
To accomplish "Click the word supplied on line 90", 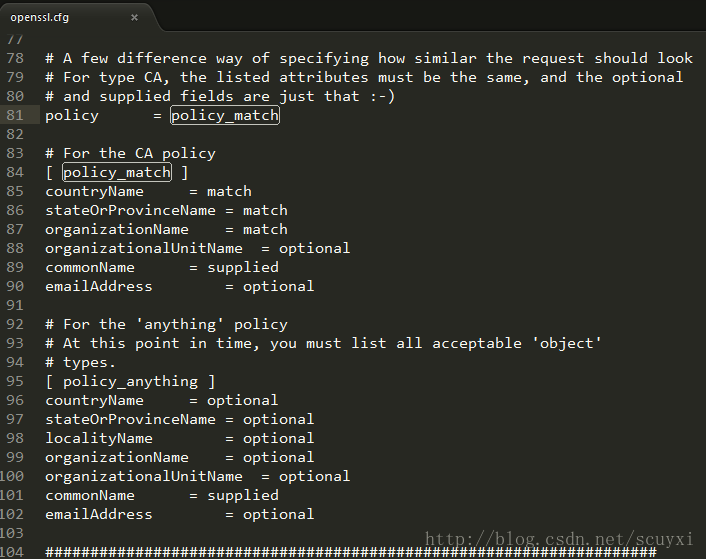I will pyautogui.click(x=243, y=268).
